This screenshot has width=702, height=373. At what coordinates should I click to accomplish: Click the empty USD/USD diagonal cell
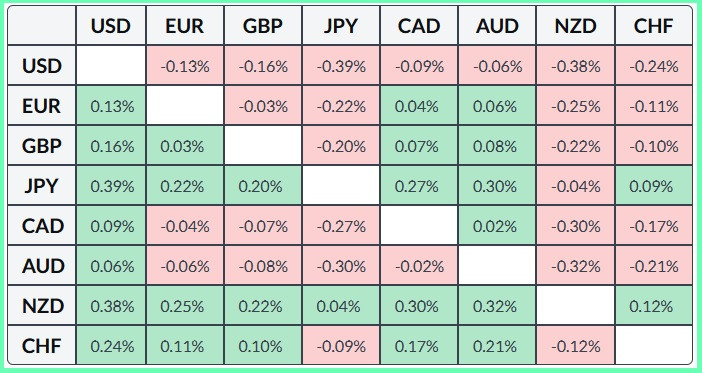111,66
